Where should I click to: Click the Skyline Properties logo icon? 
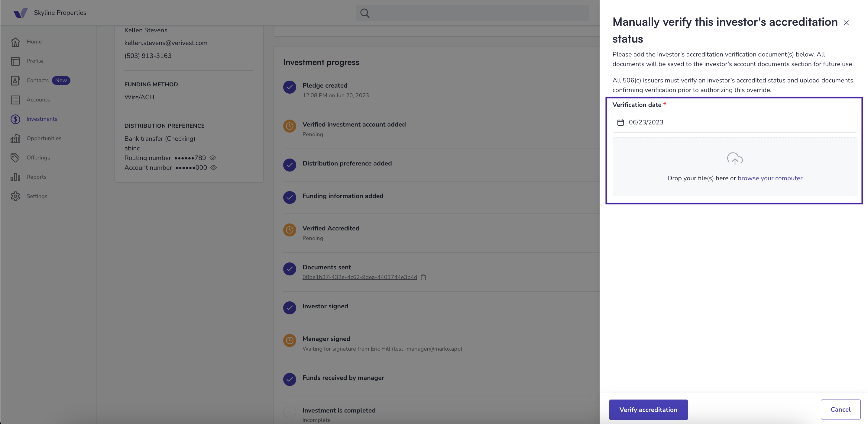21,13
